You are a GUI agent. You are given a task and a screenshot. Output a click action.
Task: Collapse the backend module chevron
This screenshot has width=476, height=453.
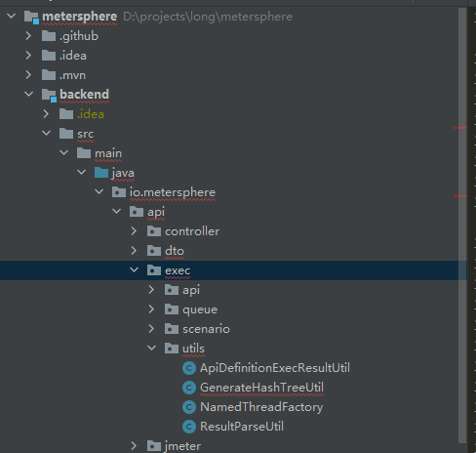[29, 94]
